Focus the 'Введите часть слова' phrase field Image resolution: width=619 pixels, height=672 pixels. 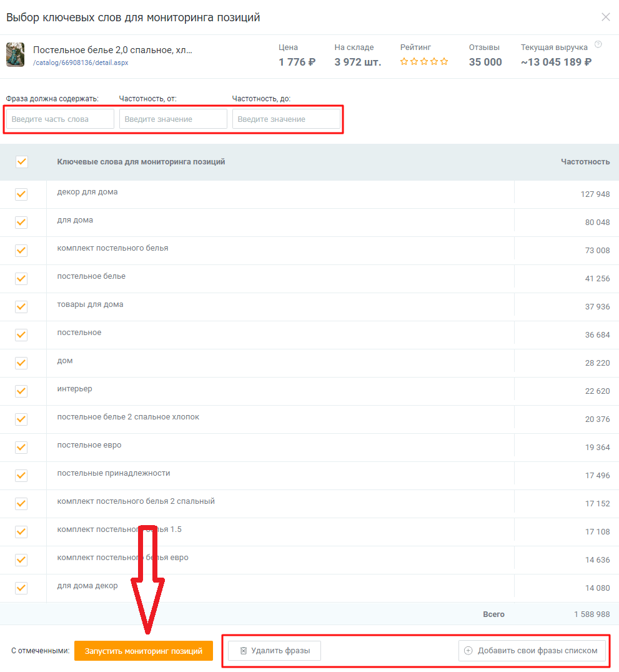pos(60,119)
